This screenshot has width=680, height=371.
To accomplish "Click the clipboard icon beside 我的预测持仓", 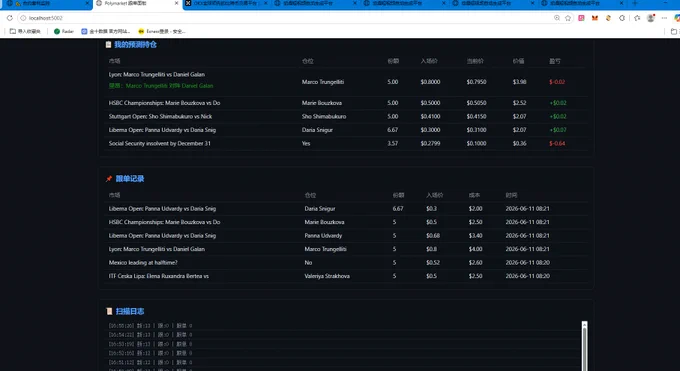I will 108,44.
